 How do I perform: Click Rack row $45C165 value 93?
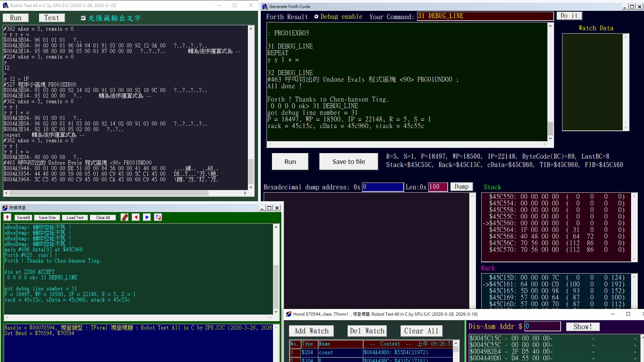coord(557,291)
